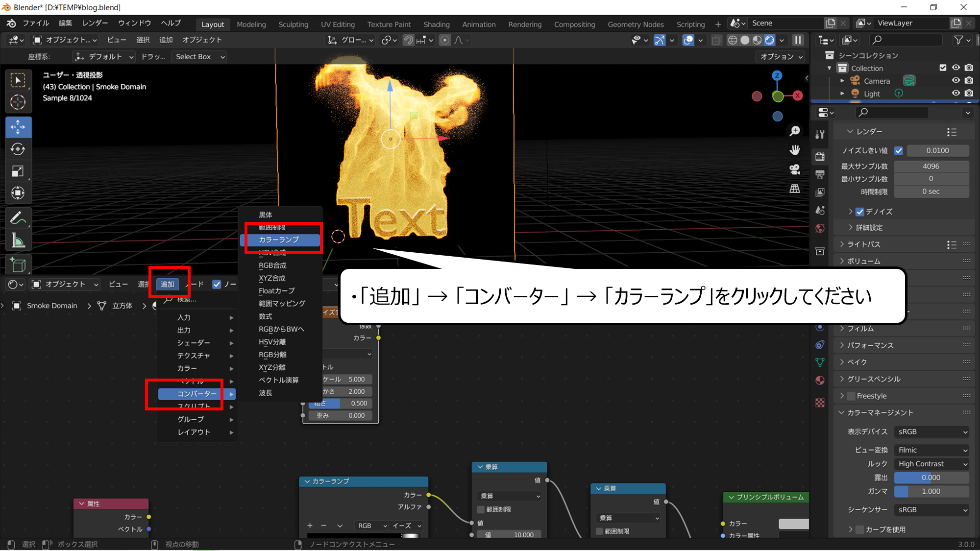The width and height of the screenshot is (980, 551).
Task: Open the ビュー変換 Filmic dropdown
Action: point(931,450)
